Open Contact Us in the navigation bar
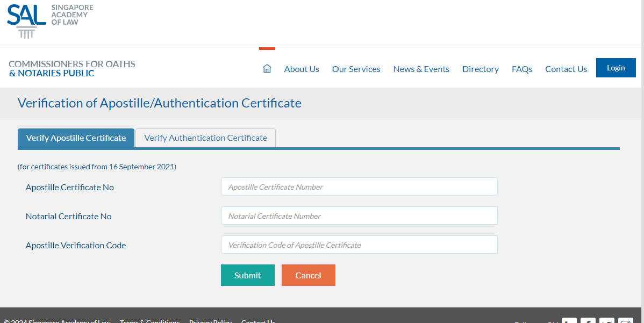Screen dimensions: 644x323 [566, 69]
